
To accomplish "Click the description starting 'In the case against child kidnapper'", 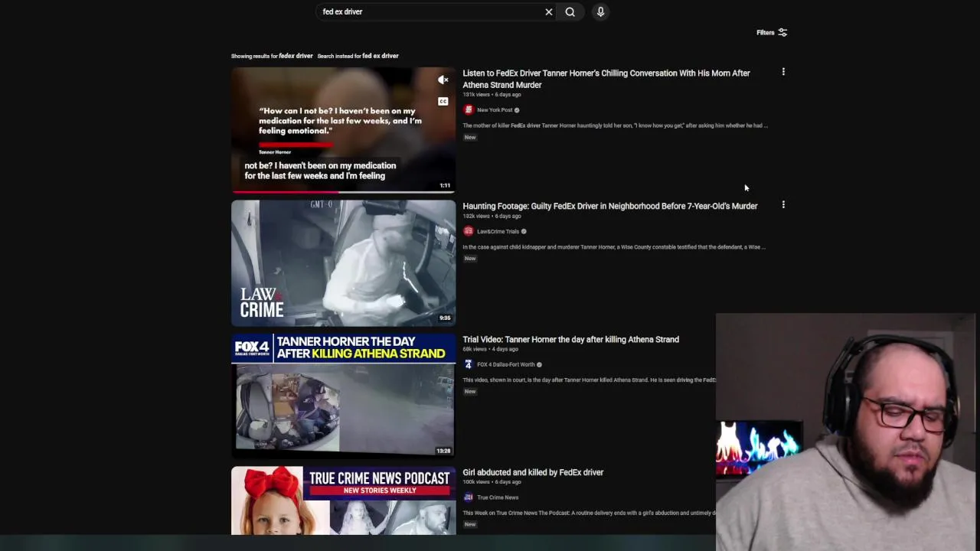I will [614, 247].
